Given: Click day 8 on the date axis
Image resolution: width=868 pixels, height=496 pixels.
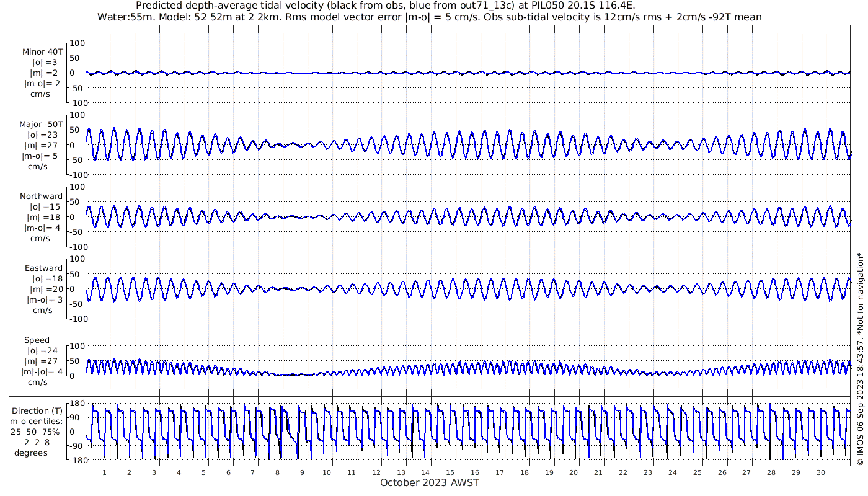Looking at the screenshot, I should coord(277,472).
